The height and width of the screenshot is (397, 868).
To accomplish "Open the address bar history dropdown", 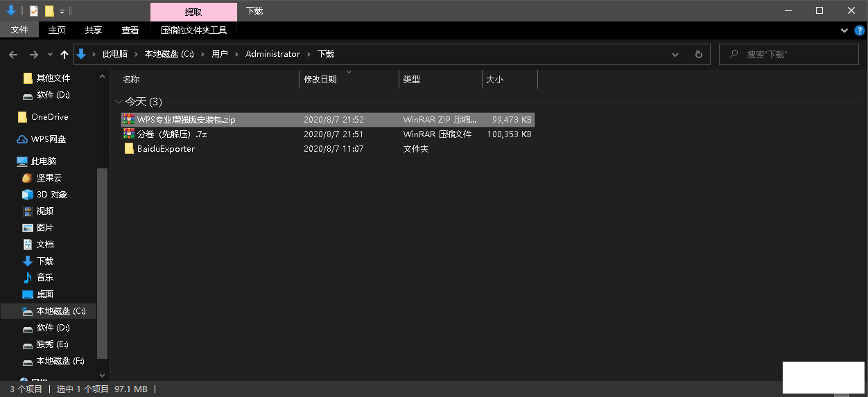I will 675,54.
